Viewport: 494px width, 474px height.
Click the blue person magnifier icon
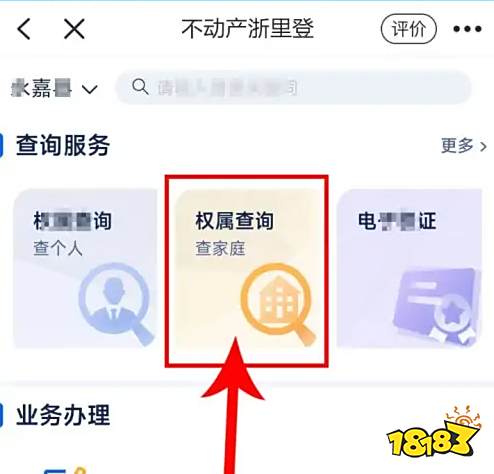[x=116, y=304]
